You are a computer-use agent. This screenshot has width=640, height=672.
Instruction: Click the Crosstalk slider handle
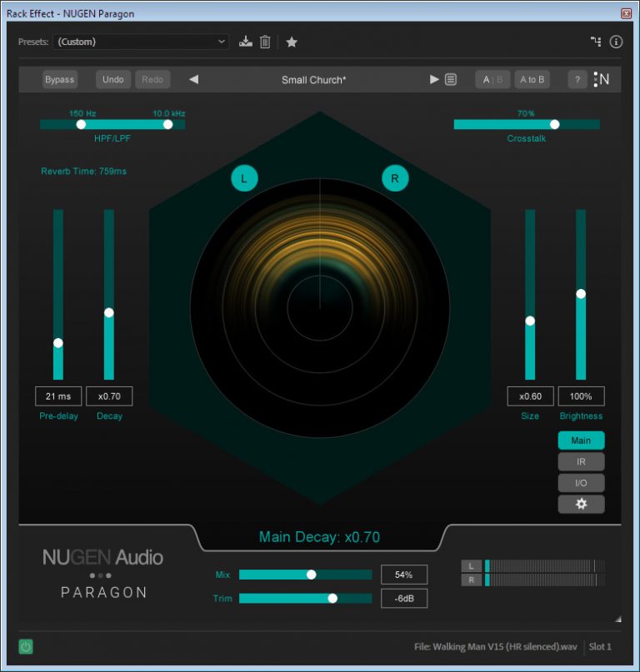tap(555, 124)
